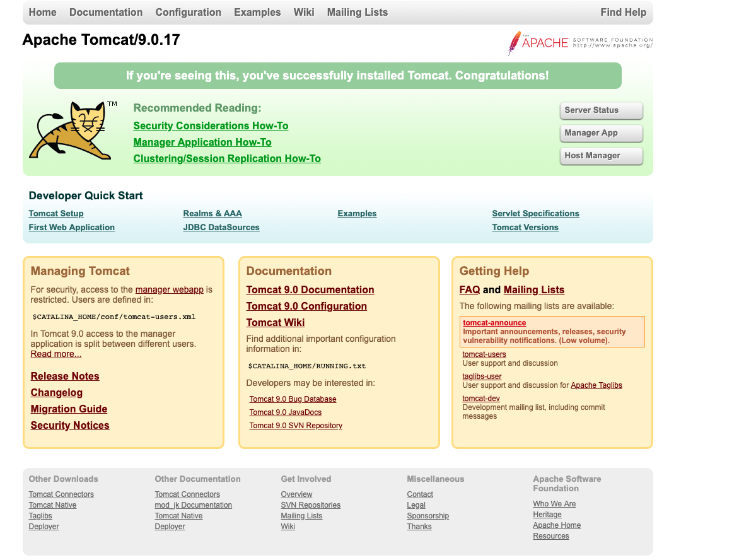Open Who We Are link
The height and width of the screenshot is (560, 756).
(554, 504)
